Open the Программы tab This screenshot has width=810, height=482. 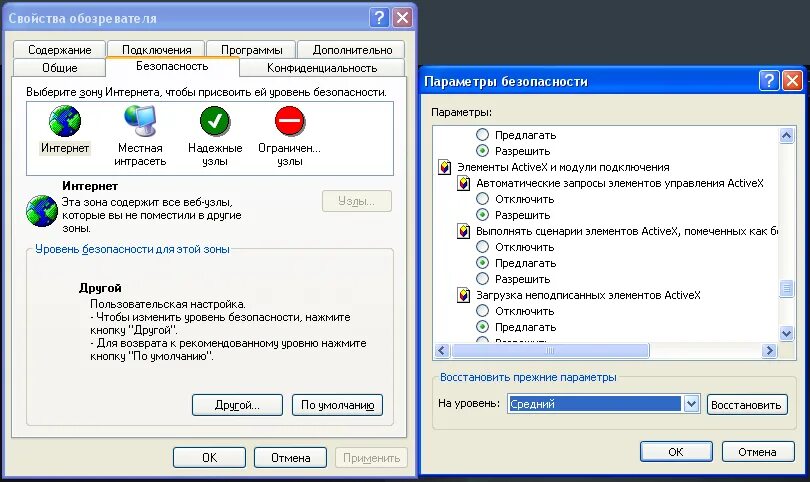point(252,50)
